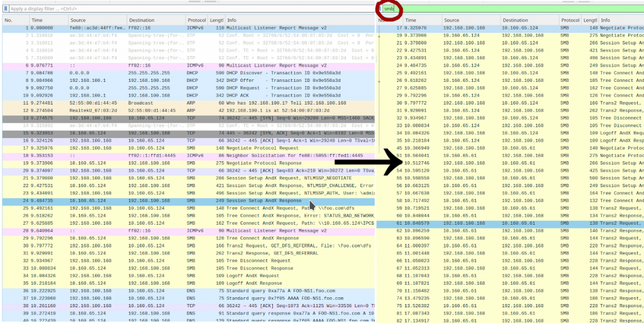Select filtered packet 74 at time 13.479235
The width and height of the screenshot is (644, 323).
(x=511, y=298)
